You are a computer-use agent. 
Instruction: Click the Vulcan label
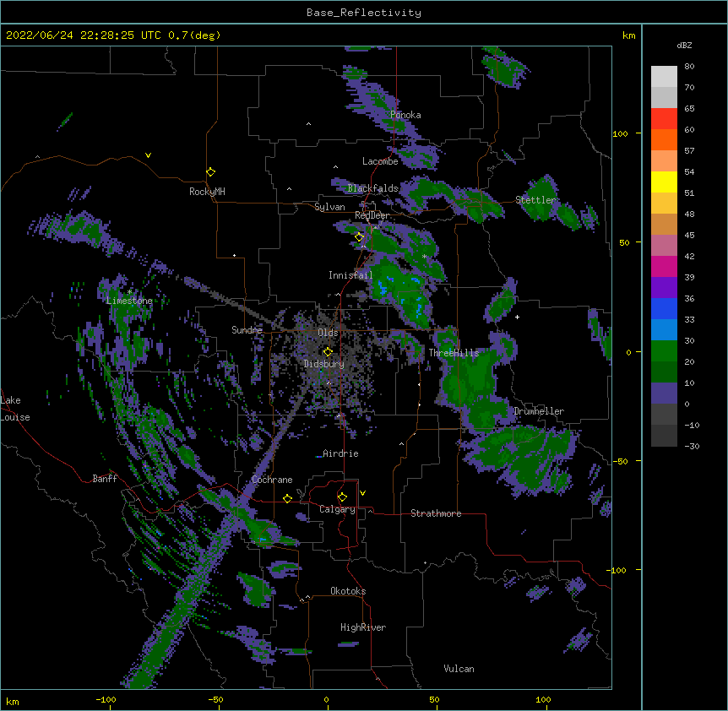point(459,669)
